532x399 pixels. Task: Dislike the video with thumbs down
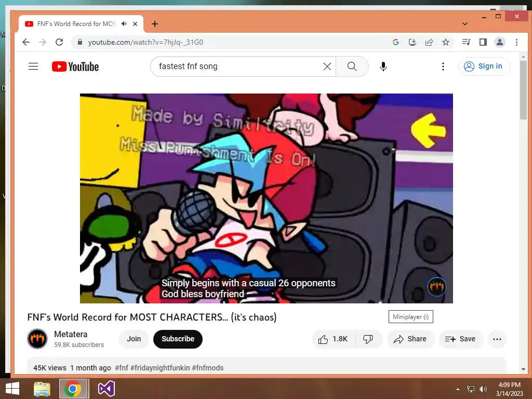click(x=368, y=339)
